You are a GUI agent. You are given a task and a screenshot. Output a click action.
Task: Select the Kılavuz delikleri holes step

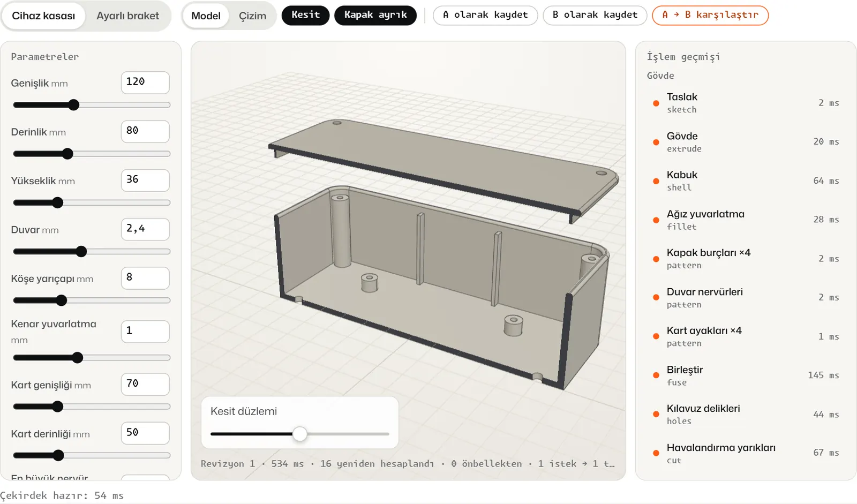(x=746, y=415)
